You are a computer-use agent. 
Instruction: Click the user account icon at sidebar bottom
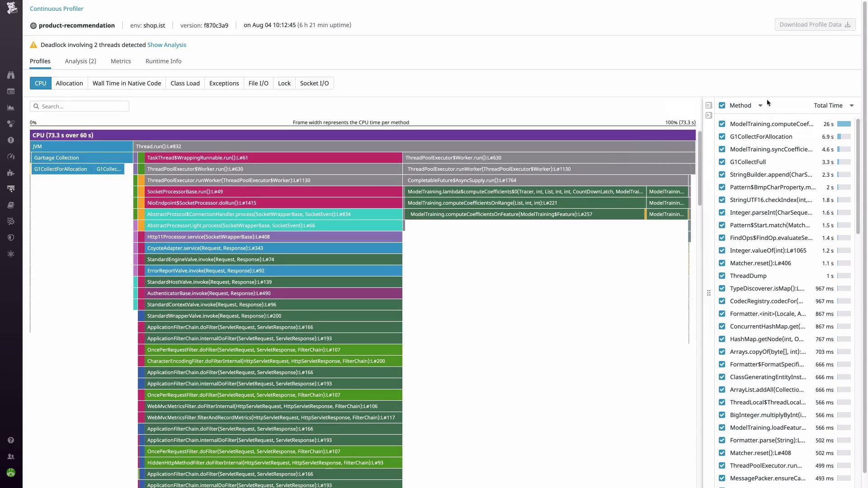pyautogui.click(x=11, y=456)
